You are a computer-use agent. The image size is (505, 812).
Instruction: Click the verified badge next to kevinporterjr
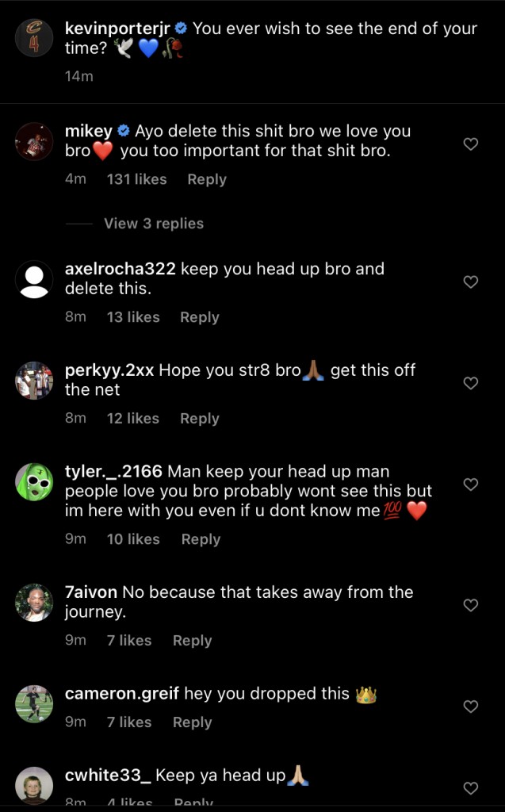pyautogui.click(x=182, y=29)
